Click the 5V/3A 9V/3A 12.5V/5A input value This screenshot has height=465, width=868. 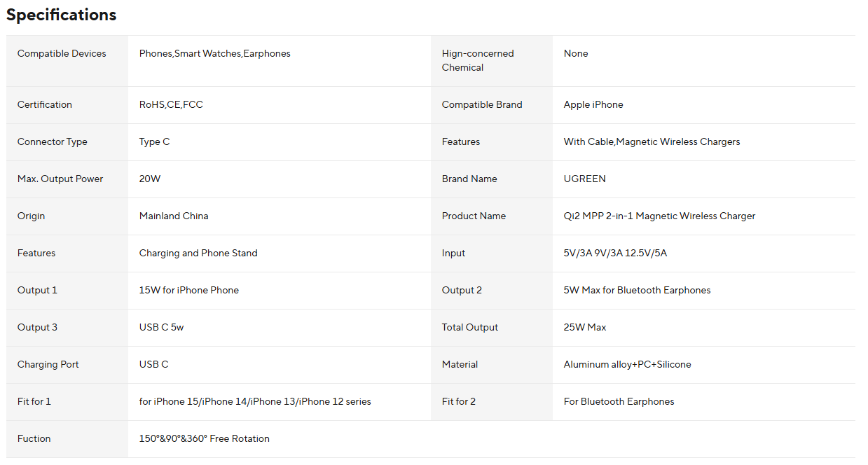pos(615,253)
